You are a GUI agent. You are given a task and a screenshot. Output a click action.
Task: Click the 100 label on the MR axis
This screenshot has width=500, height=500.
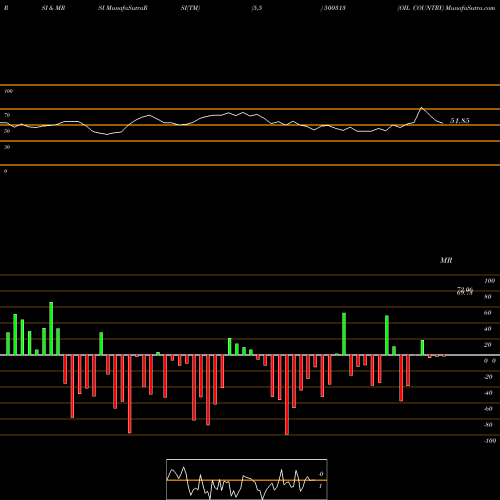(490, 281)
